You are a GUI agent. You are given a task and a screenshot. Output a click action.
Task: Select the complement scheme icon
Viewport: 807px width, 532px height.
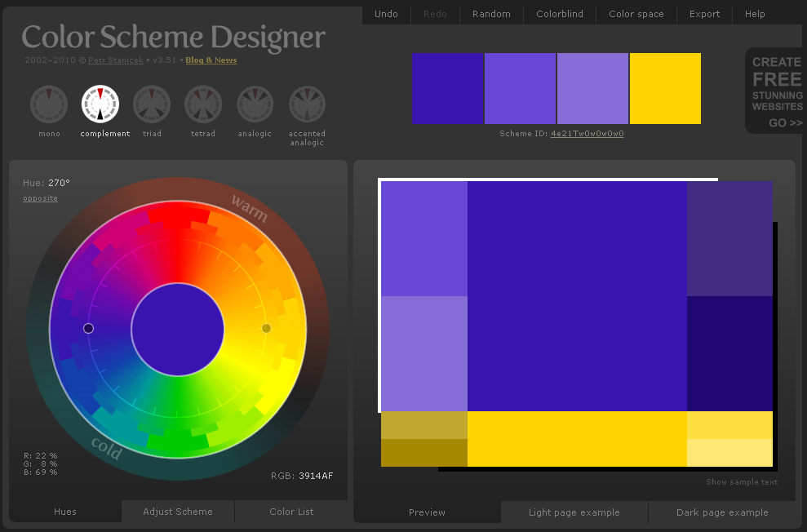tap(100, 104)
